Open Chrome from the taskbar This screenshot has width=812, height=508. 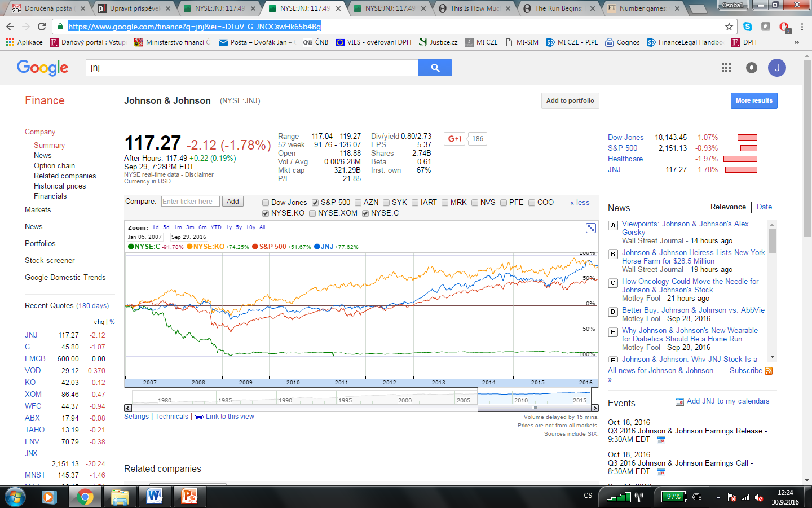85,497
